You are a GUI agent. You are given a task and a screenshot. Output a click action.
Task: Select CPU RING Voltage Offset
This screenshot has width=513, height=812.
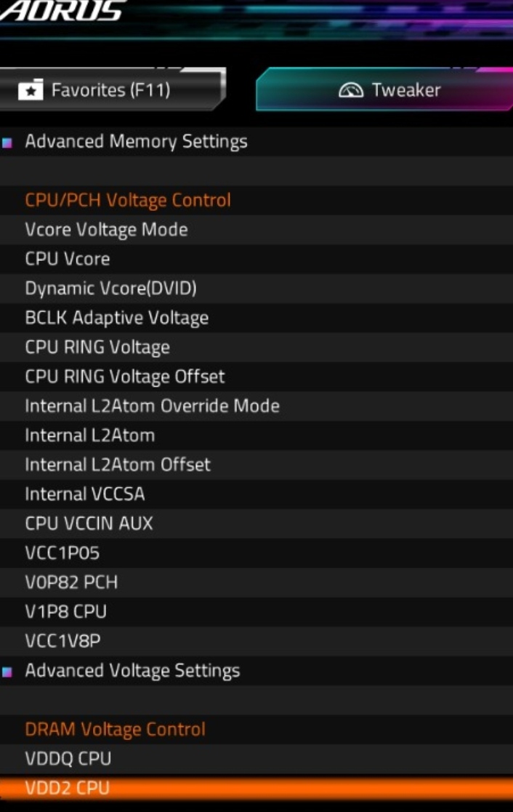(125, 377)
